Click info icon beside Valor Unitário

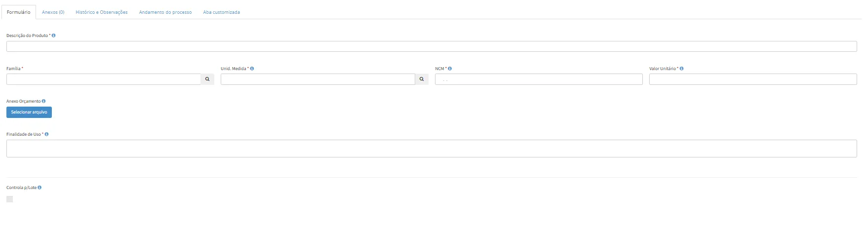[x=681, y=69]
